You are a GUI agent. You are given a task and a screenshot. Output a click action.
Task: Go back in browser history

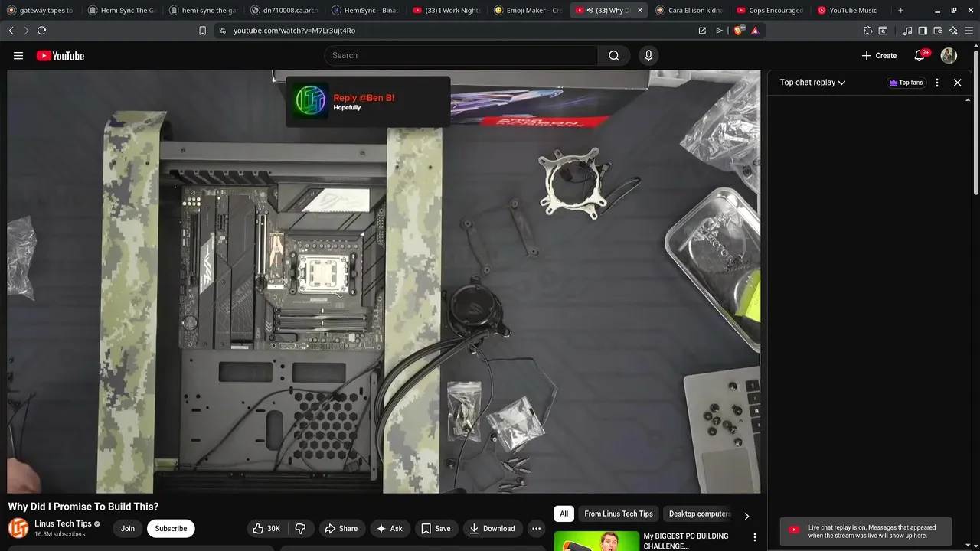point(11,31)
